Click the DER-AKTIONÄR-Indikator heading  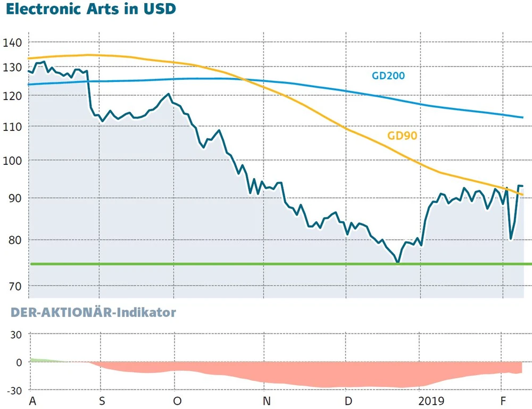(x=88, y=313)
